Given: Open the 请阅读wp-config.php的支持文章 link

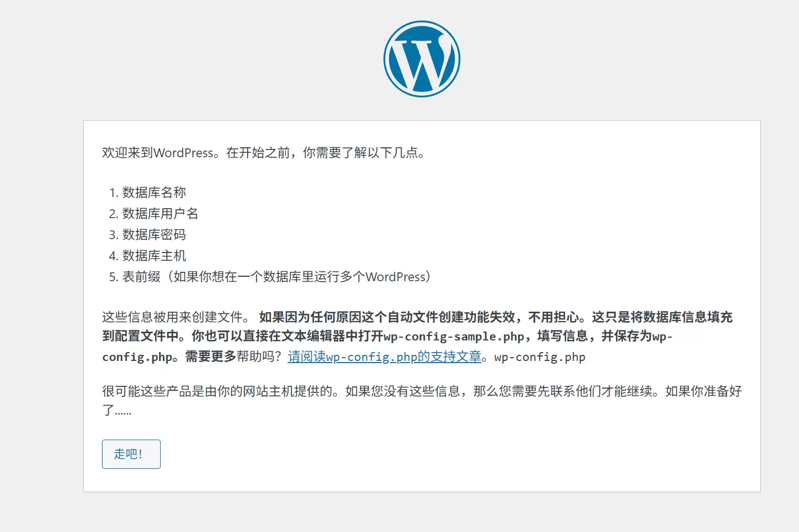Looking at the screenshot, I should pos(384,357).
